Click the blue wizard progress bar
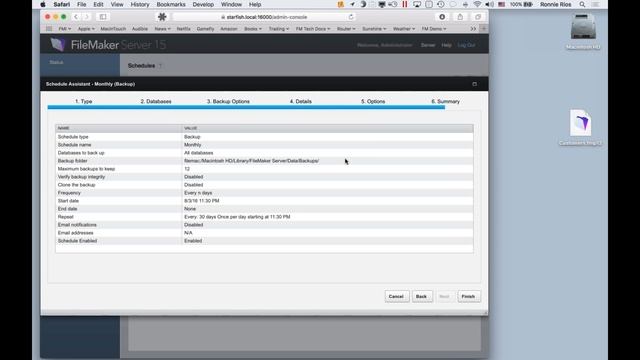Screen dimensions: 640x360 click(x=246, y=107)
